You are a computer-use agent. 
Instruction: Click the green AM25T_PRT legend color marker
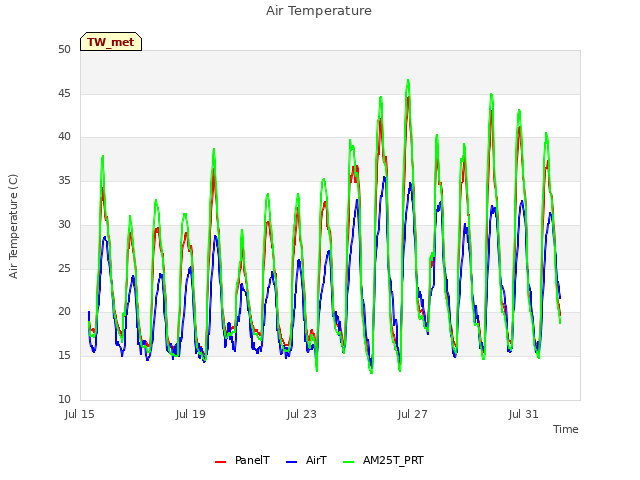point(348,462)
